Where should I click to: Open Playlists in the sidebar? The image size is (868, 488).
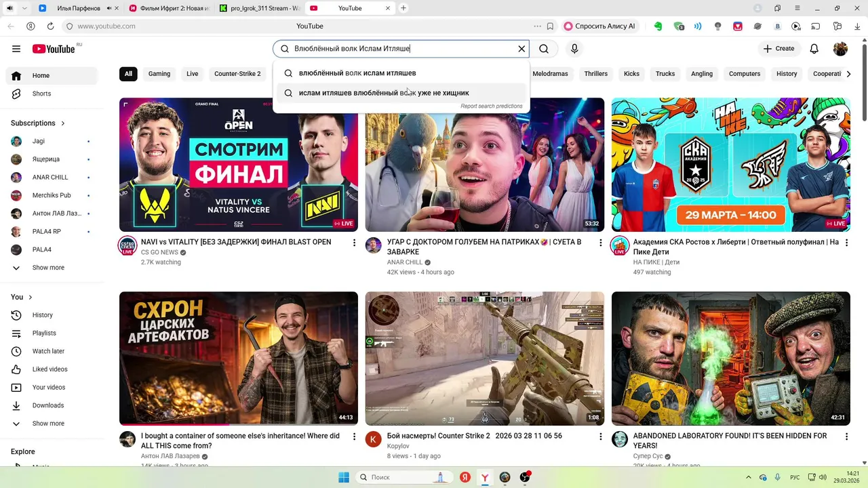[x=52, y=333]
